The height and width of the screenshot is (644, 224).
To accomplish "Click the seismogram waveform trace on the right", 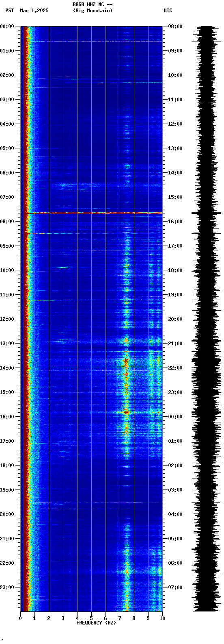I will pyautogui.click(x=207, y=319).
